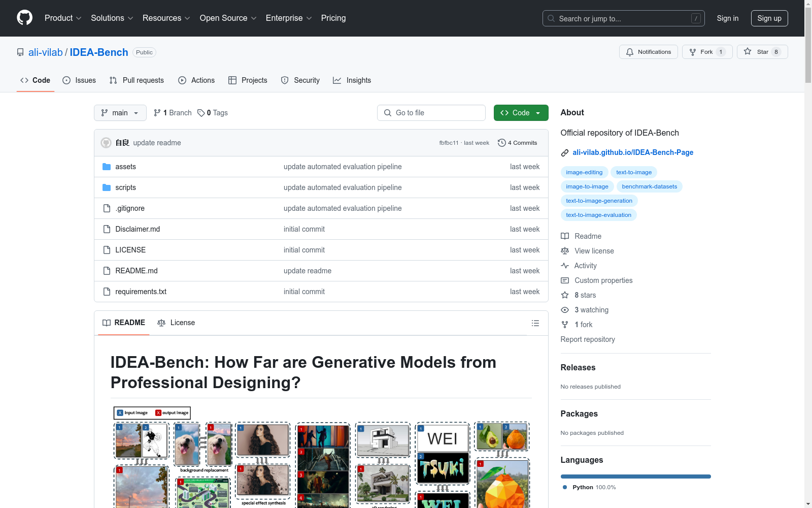
Task: Star the IDEA-Bench repository
Action: 762,52
